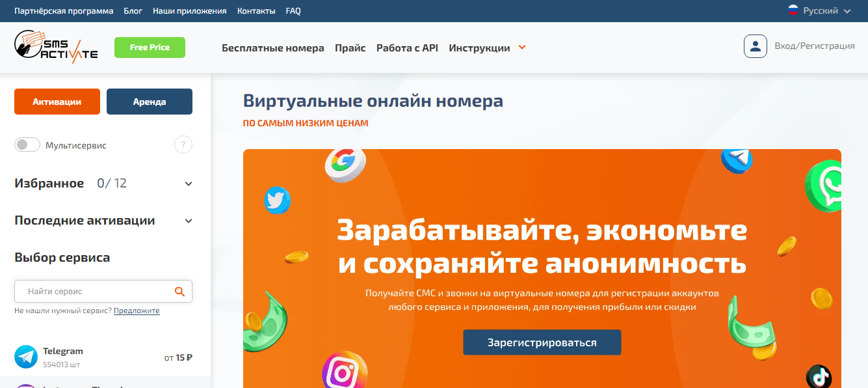
Task: Click the Free Price button
Action: coord(150,48)
